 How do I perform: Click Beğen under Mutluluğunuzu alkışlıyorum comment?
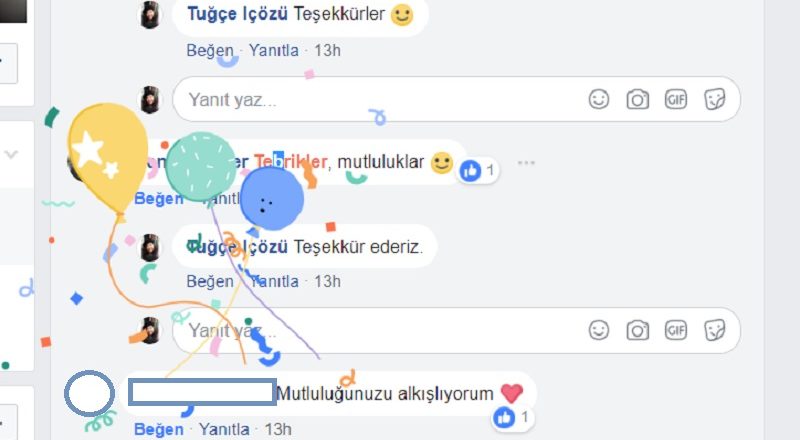coord(159,429)
